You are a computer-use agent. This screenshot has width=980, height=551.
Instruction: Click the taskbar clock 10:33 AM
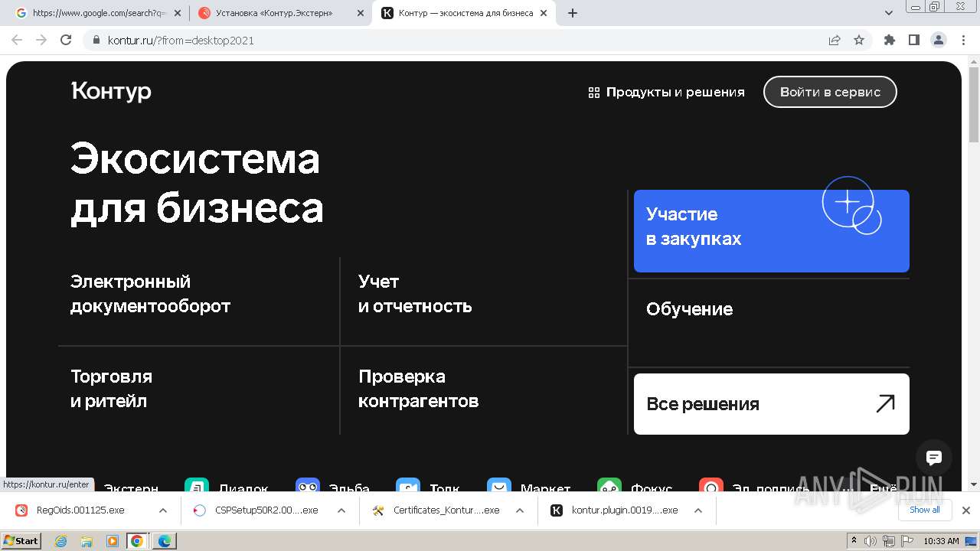click(x=942, y=541)
